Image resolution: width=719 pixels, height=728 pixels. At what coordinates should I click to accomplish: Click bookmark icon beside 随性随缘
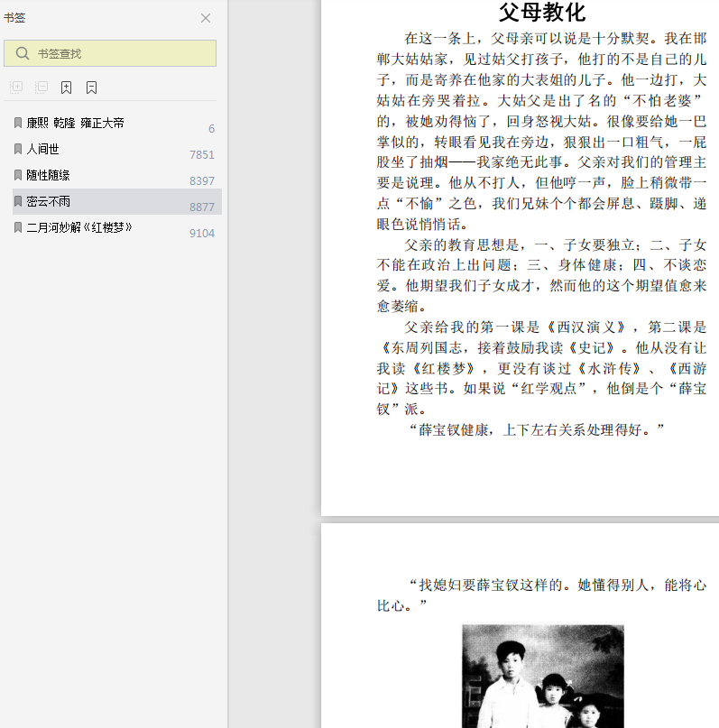click(18, 176)
